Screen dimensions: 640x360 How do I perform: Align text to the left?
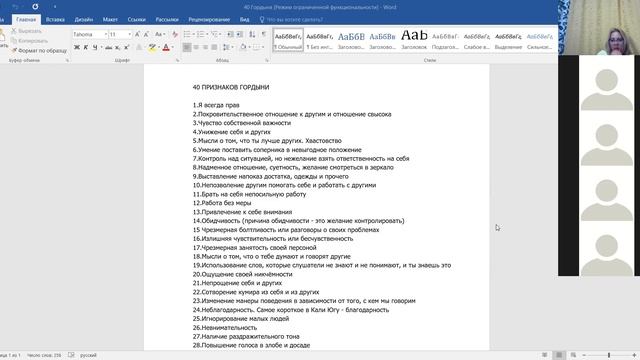point(187,47)
